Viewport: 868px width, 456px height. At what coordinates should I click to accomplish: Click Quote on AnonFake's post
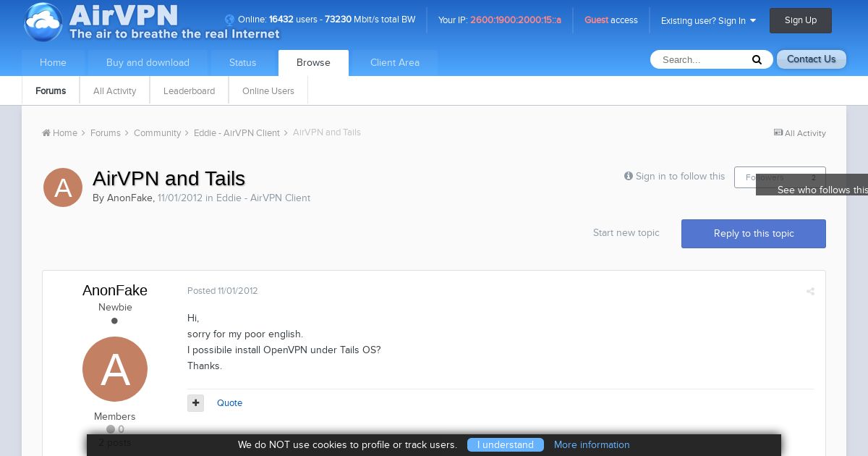point(229,403)
